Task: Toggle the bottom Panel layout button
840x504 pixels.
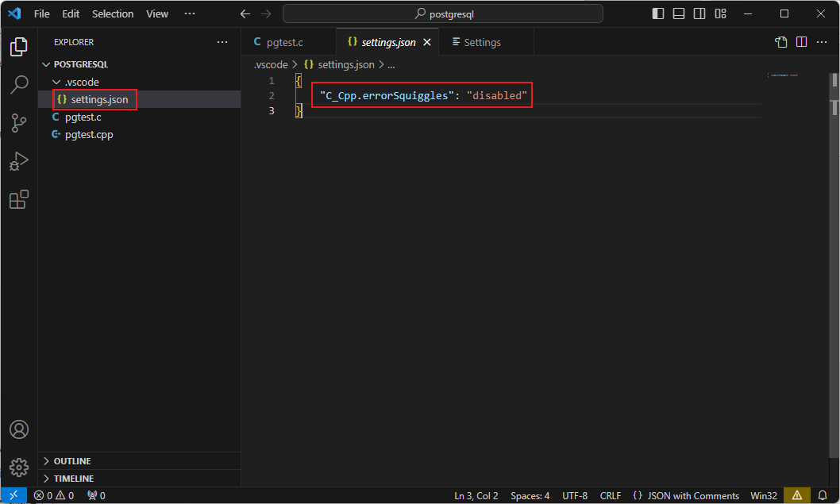Action: coord(678,13)
